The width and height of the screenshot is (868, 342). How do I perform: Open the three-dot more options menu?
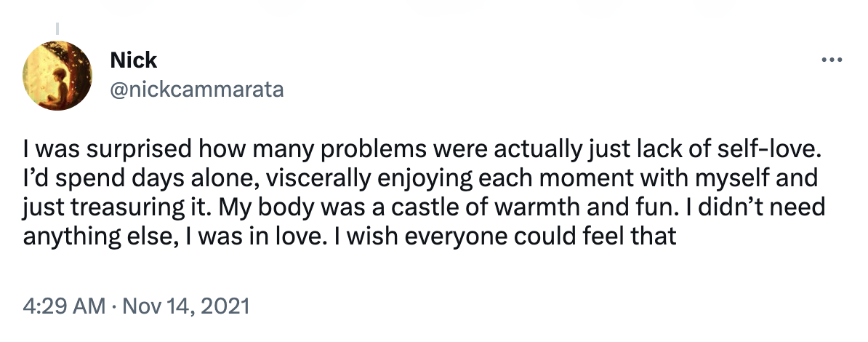(832, 60)
